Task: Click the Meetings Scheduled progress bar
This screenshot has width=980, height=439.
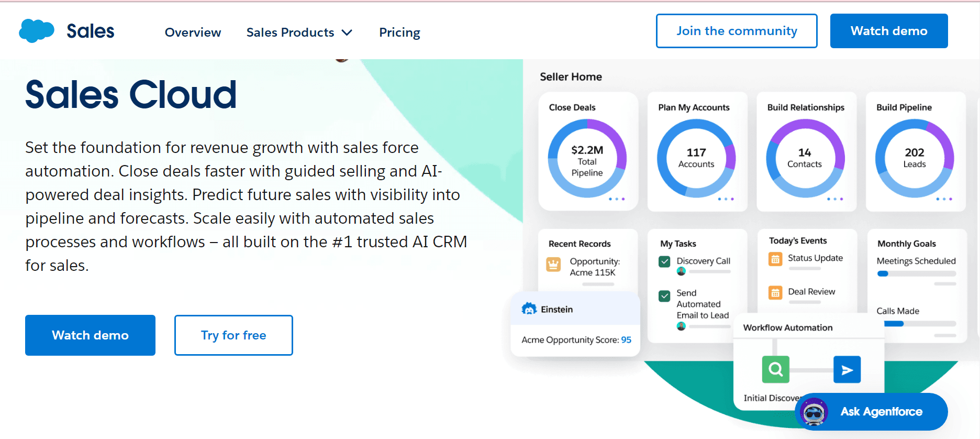Action: tap(917, 273)
